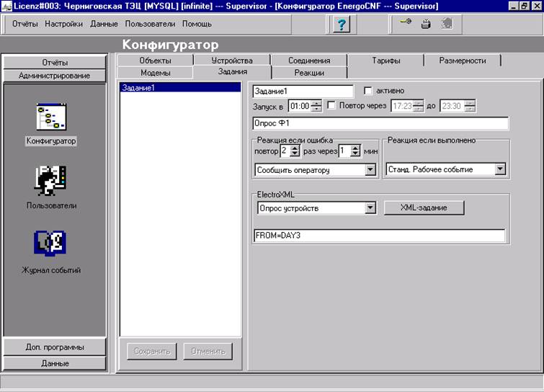Viewport: 544px width, 392px height.
Task: Increase the повтор count spinner
Action: (x=295, y=148)
